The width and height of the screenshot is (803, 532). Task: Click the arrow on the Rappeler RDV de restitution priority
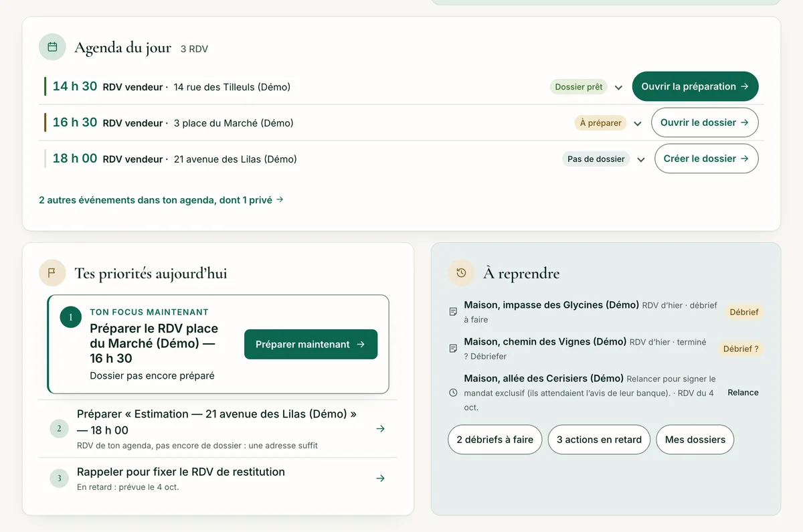pyautogui.click(x=381, y=478)
